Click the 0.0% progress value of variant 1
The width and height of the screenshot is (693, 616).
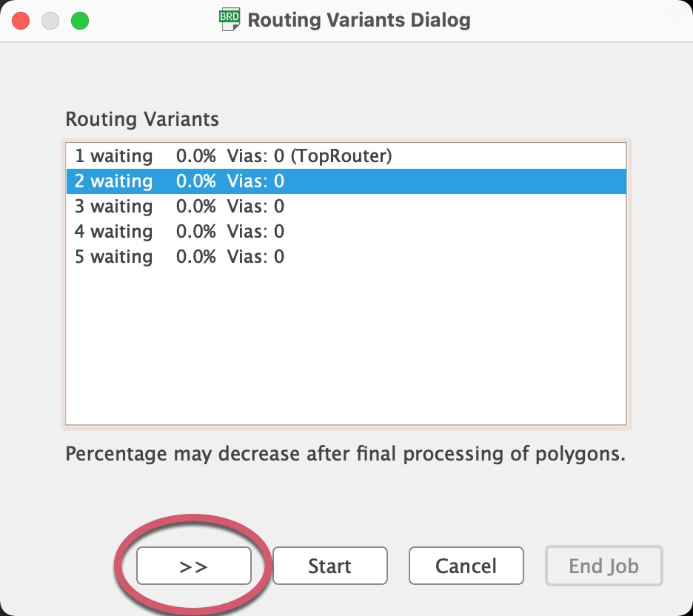point(198,156)
